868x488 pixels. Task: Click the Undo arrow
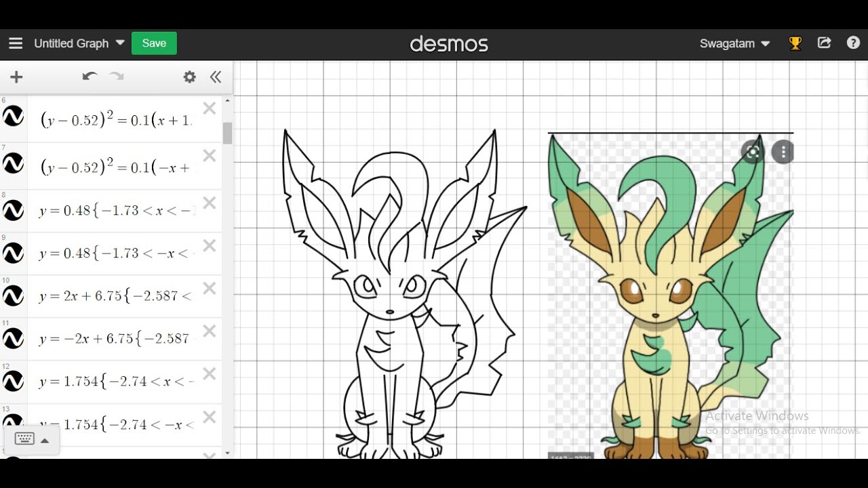pos(90,77)
